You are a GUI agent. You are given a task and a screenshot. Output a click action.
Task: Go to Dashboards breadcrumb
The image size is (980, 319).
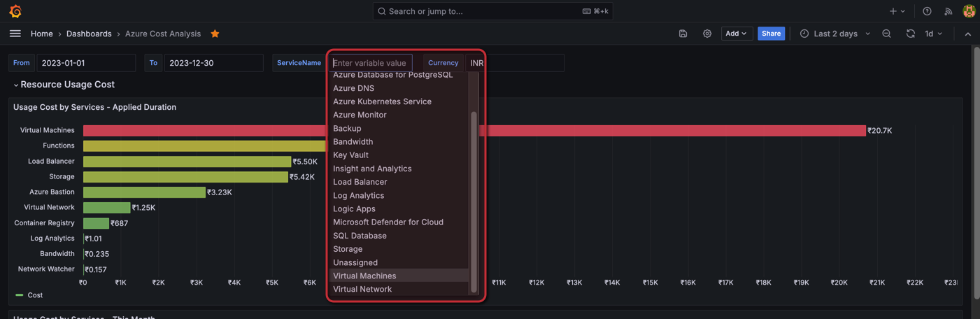(x=89, y=34)
